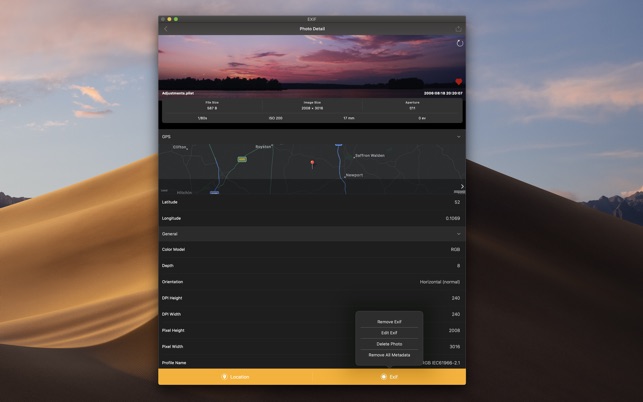Click the Photo Detail title text
The height and width of the screenshot is (402, 643).
[x=312, y=29]
